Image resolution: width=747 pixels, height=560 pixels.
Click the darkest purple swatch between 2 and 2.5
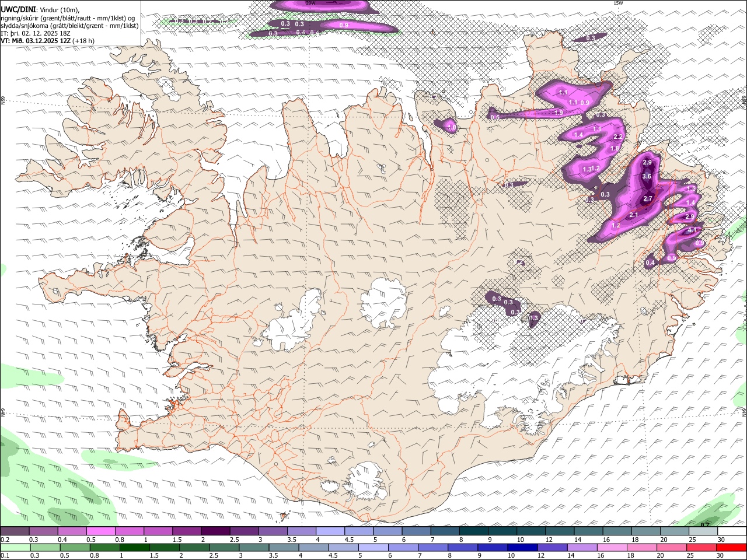[x=215, y=531]
